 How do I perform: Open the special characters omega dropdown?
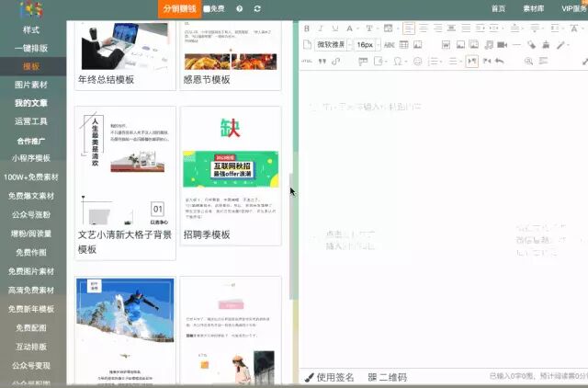[x=400, y=61]
